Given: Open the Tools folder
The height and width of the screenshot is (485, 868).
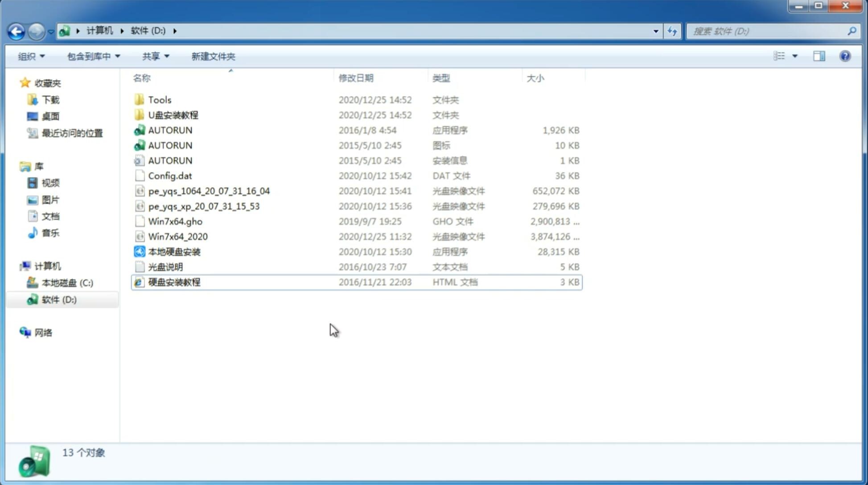Looking at the screenshot, I should tap(159, 99).
